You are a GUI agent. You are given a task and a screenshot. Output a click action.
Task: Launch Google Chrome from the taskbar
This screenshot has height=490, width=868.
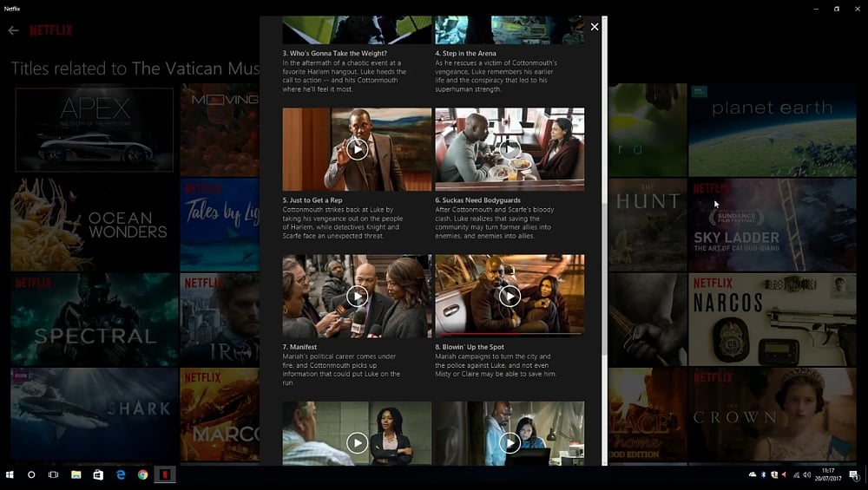(143, 474)
